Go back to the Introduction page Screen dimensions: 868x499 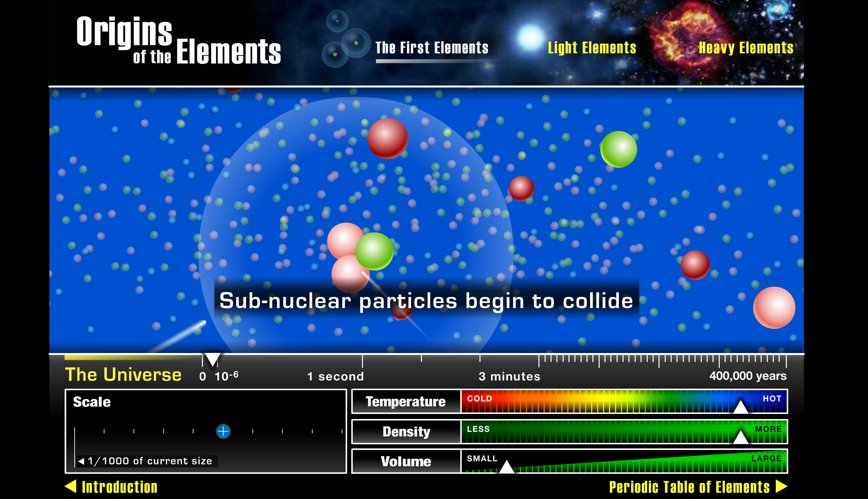coord(119,487)
